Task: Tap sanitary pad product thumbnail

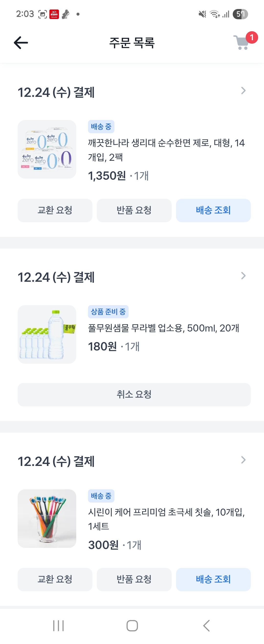Action: click(47, 149)
